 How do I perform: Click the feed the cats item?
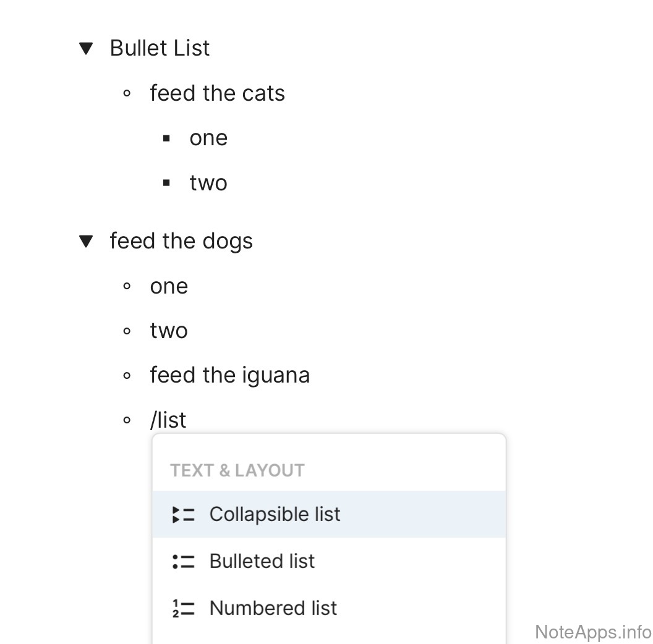point(217,93)
